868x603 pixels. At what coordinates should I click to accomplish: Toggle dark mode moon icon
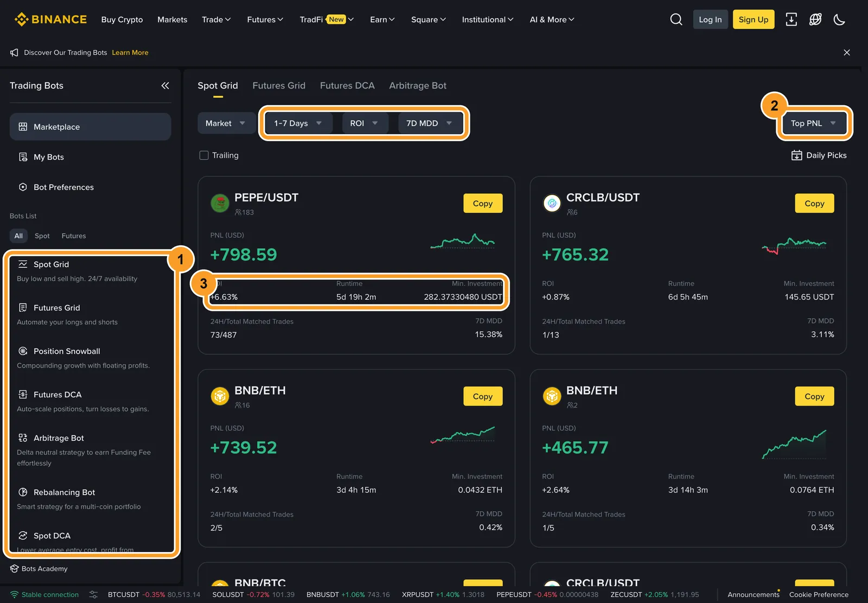coord(839,20)
